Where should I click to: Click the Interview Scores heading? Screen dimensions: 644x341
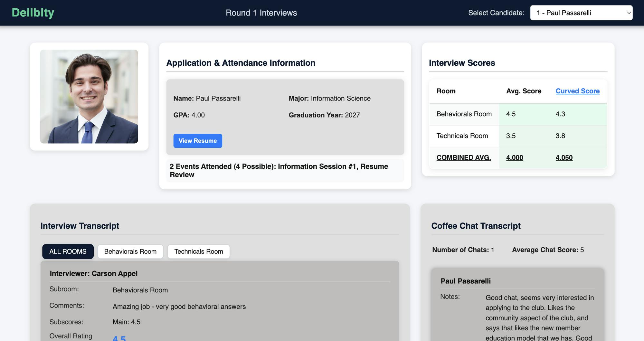[462, 63]
